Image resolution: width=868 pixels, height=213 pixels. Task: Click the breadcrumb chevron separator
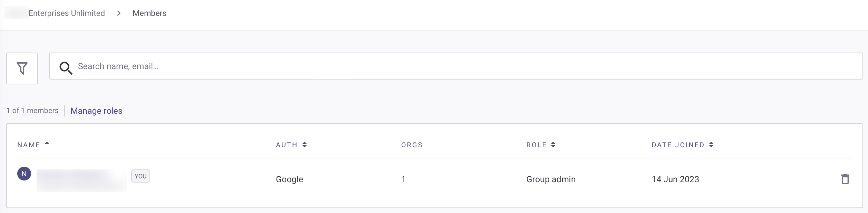click(119, 13)
